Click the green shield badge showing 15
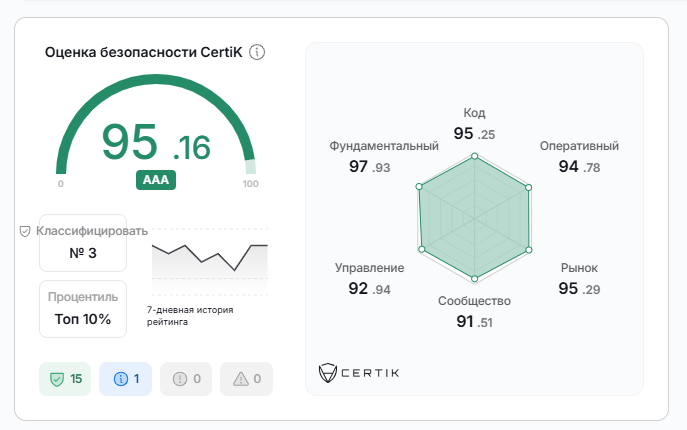The image size is (687, 430). [66, 379]
